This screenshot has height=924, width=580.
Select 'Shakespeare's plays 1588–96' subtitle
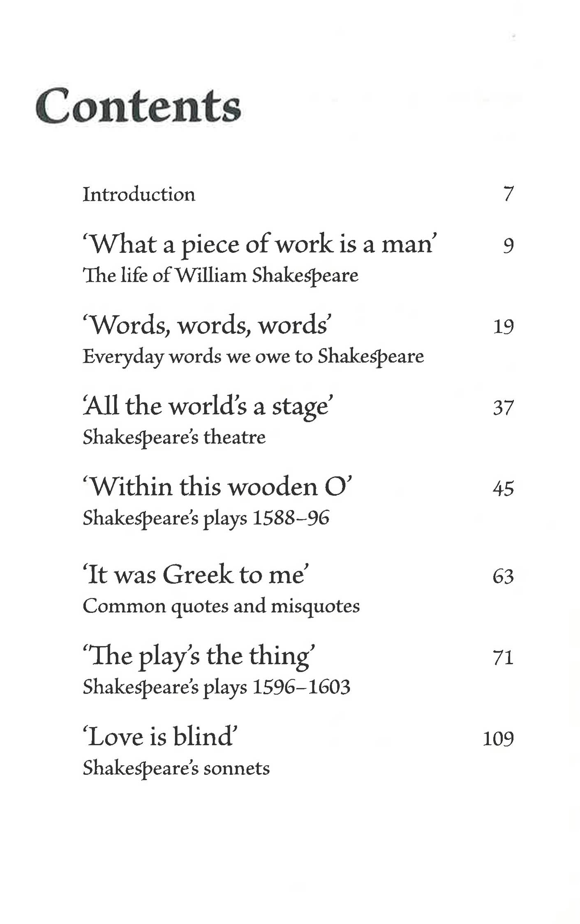(x=206, y=518)
